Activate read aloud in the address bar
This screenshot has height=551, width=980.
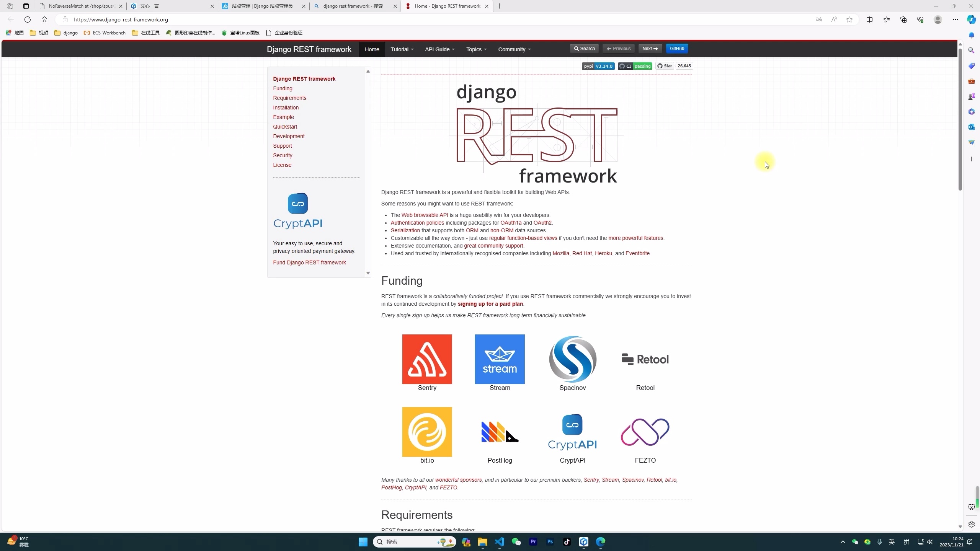pyautogui.click(x=834, y=20)
